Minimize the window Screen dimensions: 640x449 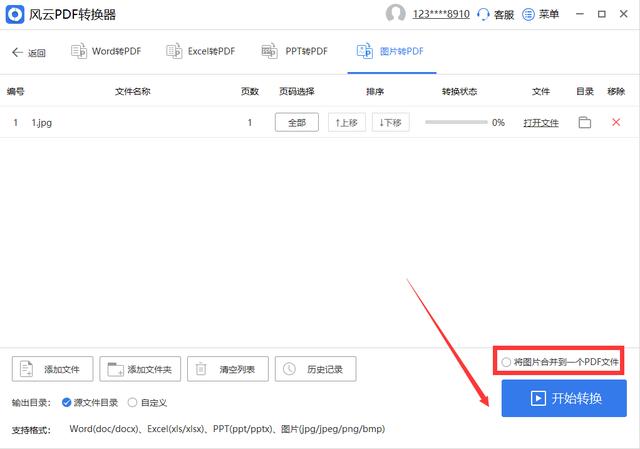tap(580, 14)
